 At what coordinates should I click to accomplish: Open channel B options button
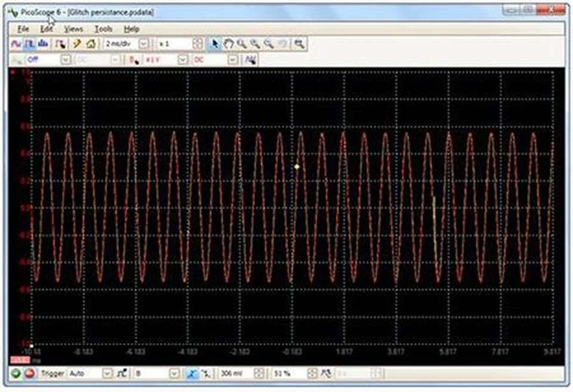pos(133,60)
